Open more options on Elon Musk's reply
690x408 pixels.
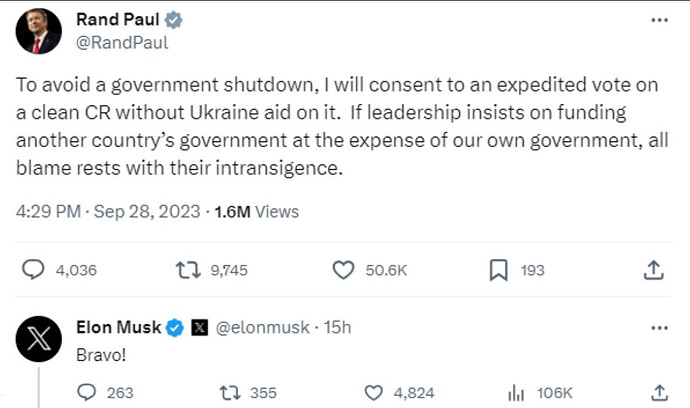click(x=659, y=327)
